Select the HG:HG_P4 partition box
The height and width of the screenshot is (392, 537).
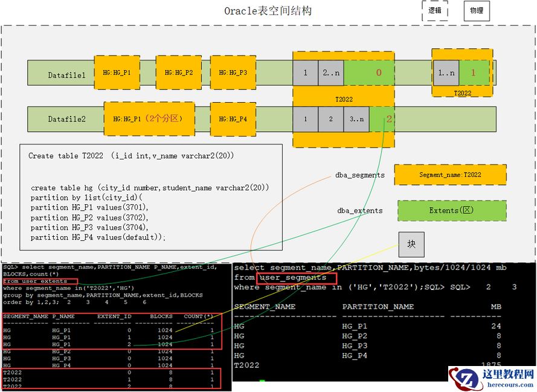click(233, 119)
